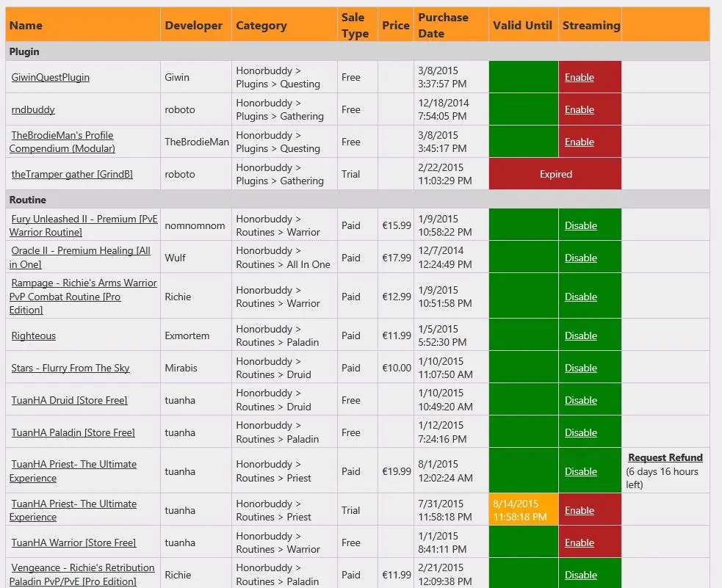Screen dimensions: 722x588
Task: Enable streaming for trial TuanHA Priest
Action: [x=580, y=510]
